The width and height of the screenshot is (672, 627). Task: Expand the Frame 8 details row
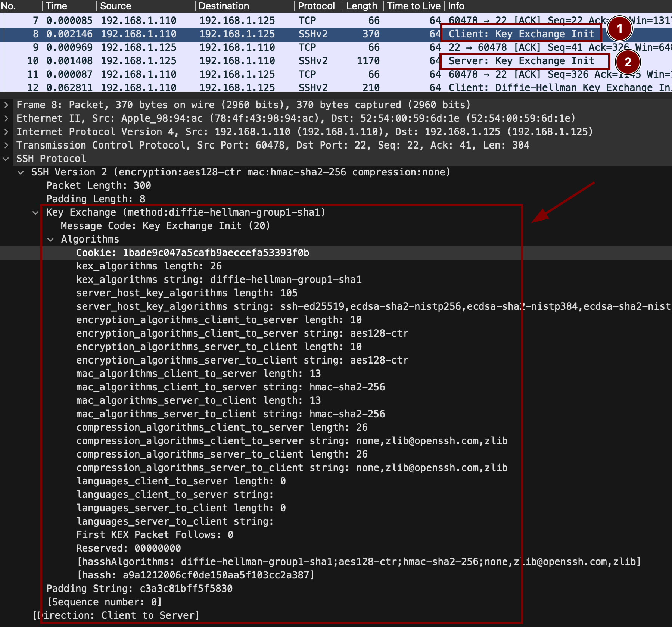[x=6, y=105]
